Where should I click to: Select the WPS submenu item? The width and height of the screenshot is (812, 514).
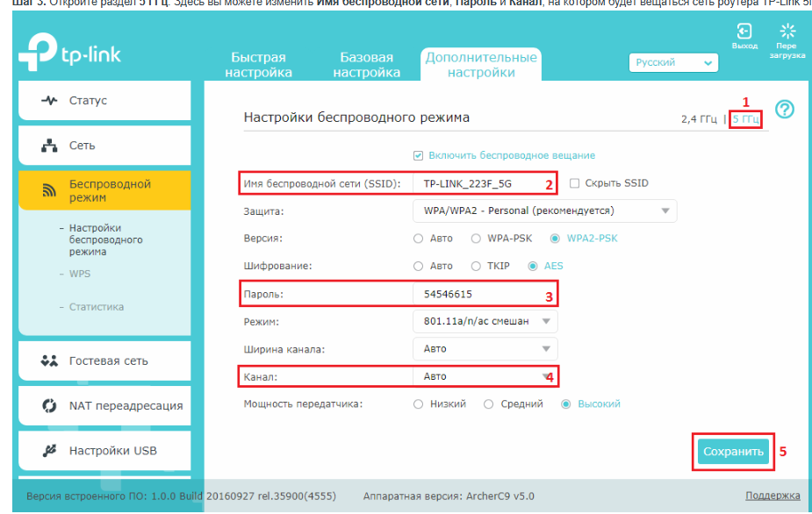[80, 274]
